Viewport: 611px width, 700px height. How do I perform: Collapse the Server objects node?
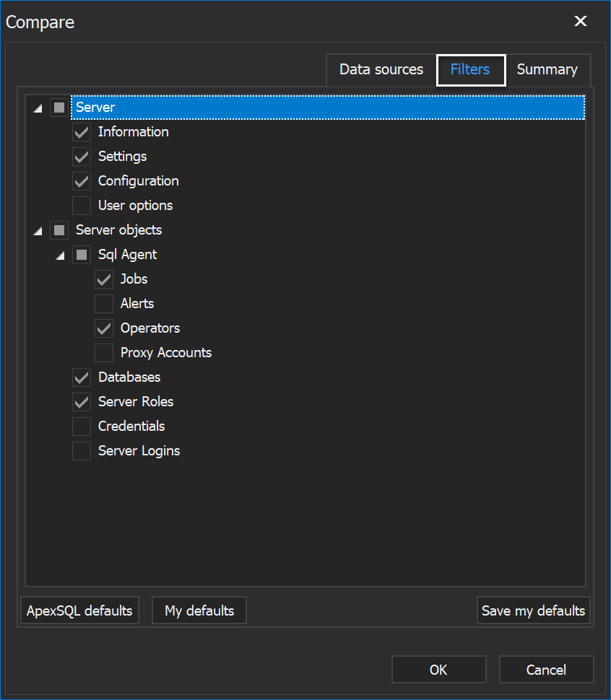pyautogui.click(x=38, y=231)
